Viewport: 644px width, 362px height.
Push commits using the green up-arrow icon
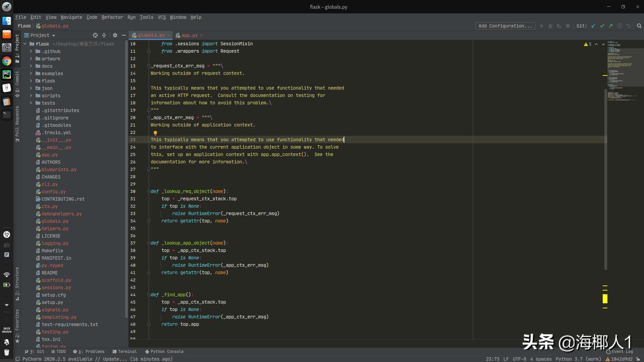click(x=611, y=26)
